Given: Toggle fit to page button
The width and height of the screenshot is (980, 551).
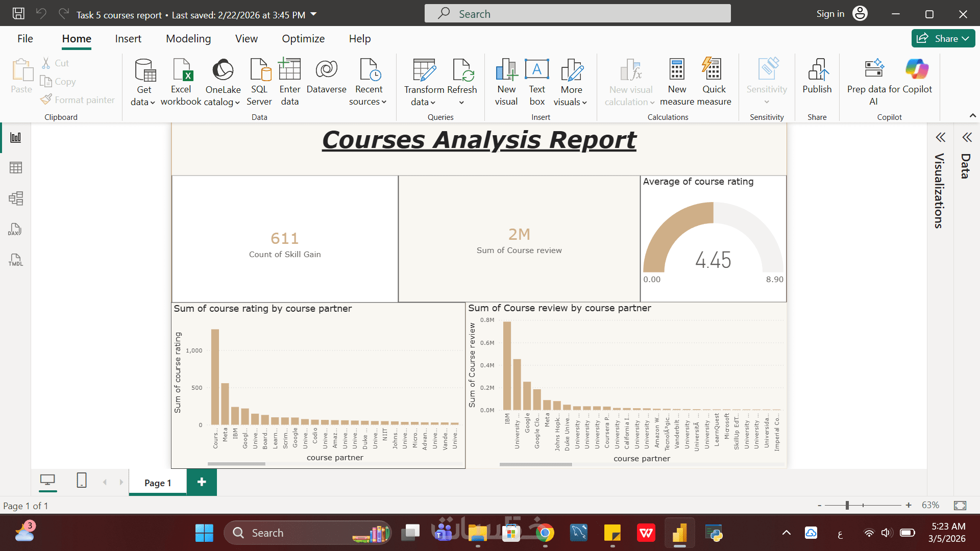Looking at the screenshot, I should point(960,505).
